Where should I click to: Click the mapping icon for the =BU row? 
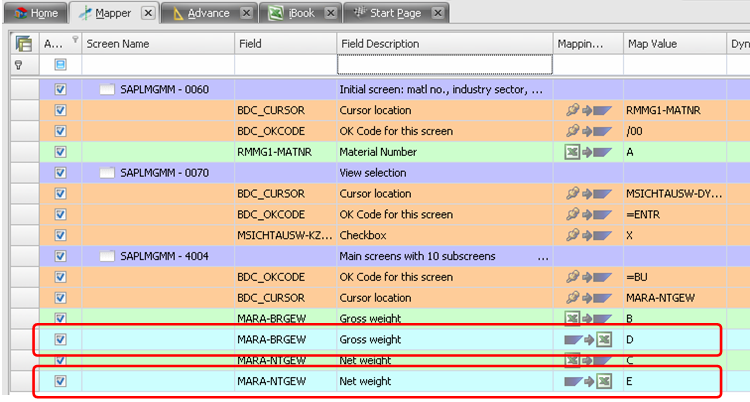pos(587,277)
